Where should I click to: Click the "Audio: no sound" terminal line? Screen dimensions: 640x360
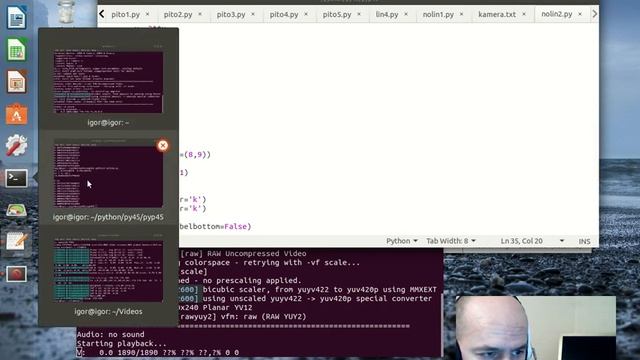point(110,334)
